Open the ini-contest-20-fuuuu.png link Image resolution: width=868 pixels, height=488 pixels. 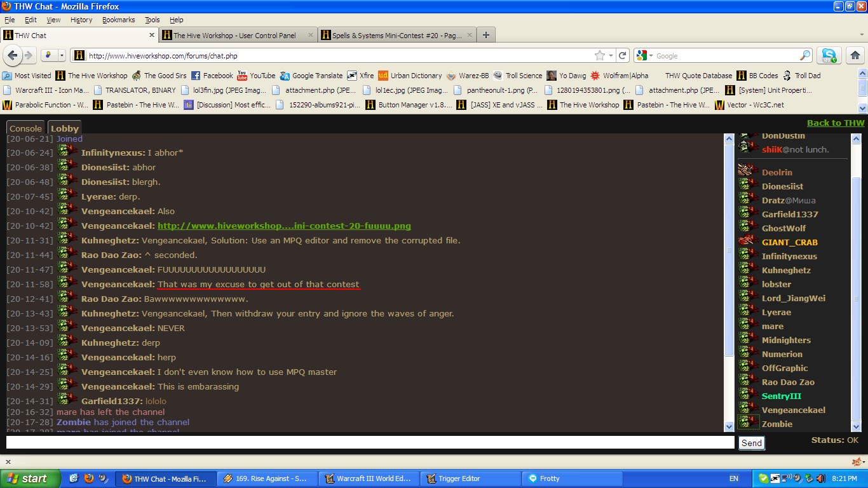(x=284, y=226)
